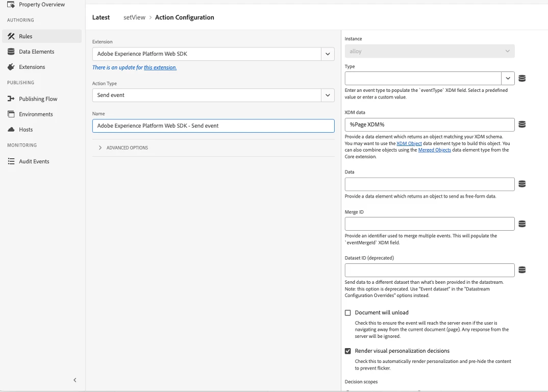Open the Extension dropdown arrow
Viewport: 548px width, 392px height.
tap(328, 54)
